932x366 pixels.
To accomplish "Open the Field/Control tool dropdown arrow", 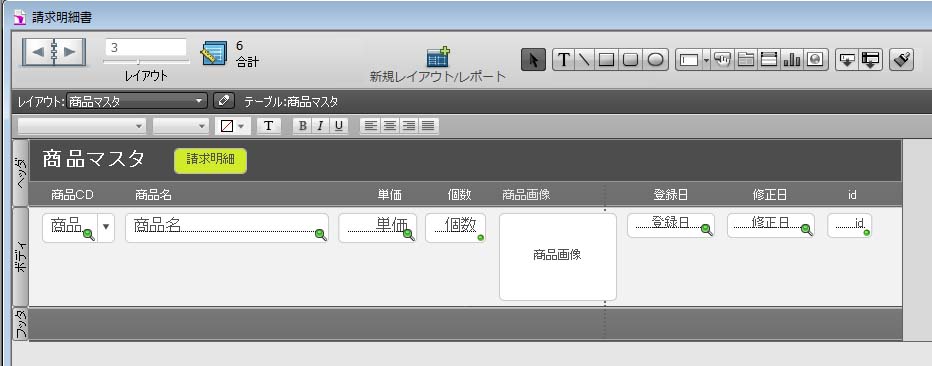I will tap(706, 59).
